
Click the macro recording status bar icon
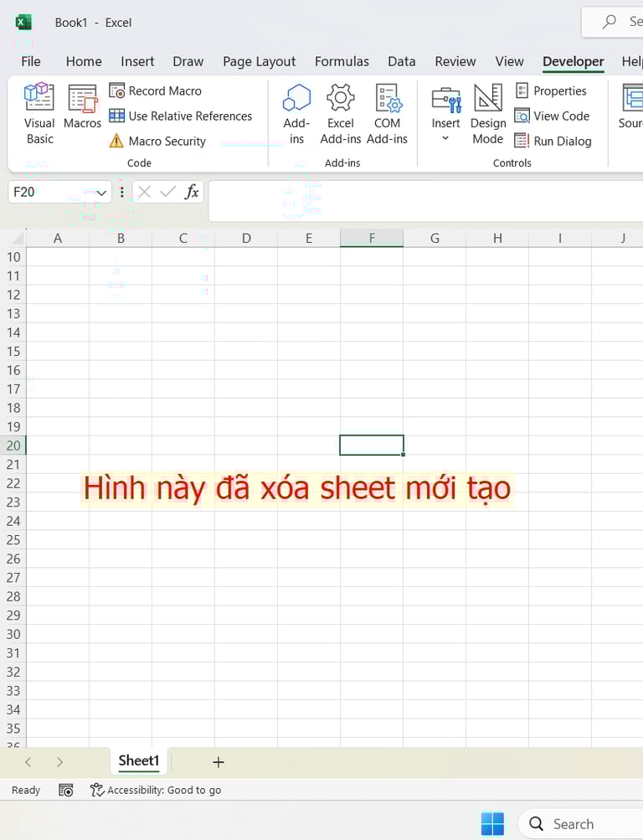[x=66, y=791]
